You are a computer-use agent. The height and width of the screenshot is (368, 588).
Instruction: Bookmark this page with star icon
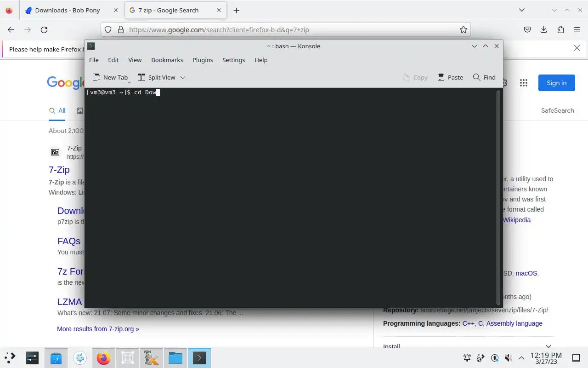[x=464, y=29]
